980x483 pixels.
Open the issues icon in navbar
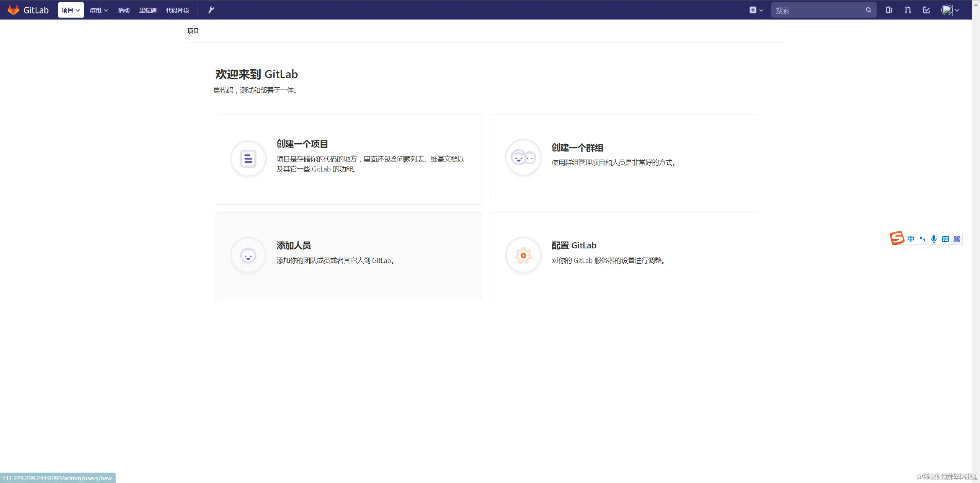(889, 10)
